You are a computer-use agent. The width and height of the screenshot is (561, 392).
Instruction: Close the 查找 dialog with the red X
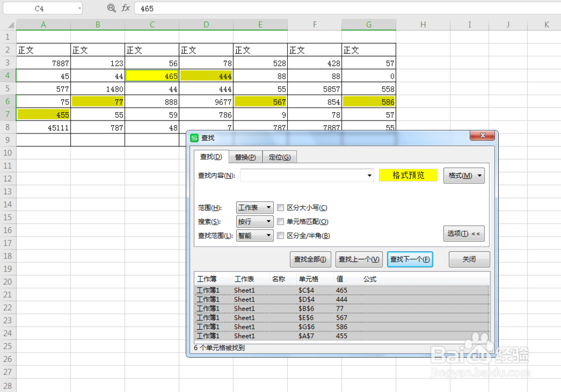(x=482, y=135)
